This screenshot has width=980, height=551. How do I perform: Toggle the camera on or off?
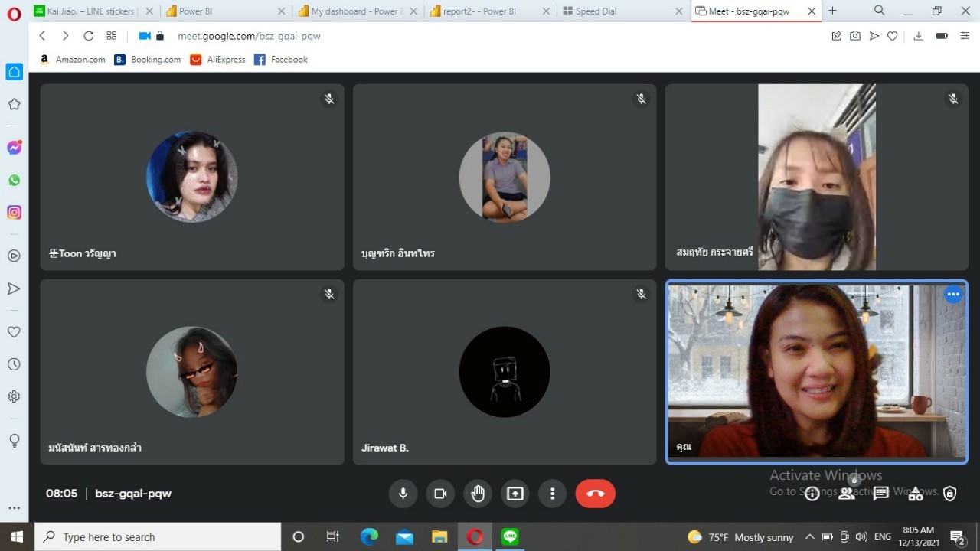click(x=440, y=494)
